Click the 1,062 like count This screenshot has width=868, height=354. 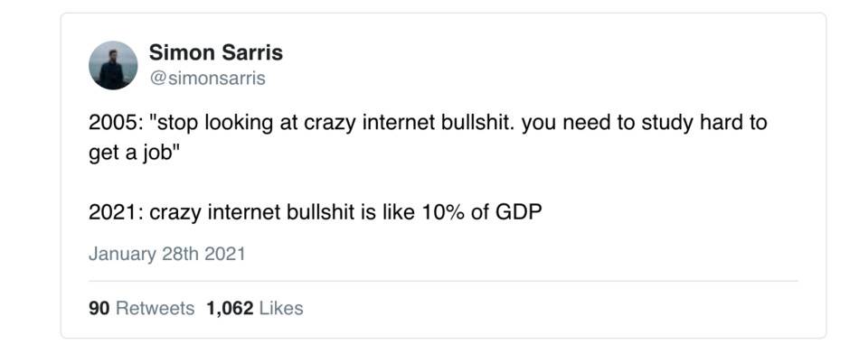click(230, 308)
